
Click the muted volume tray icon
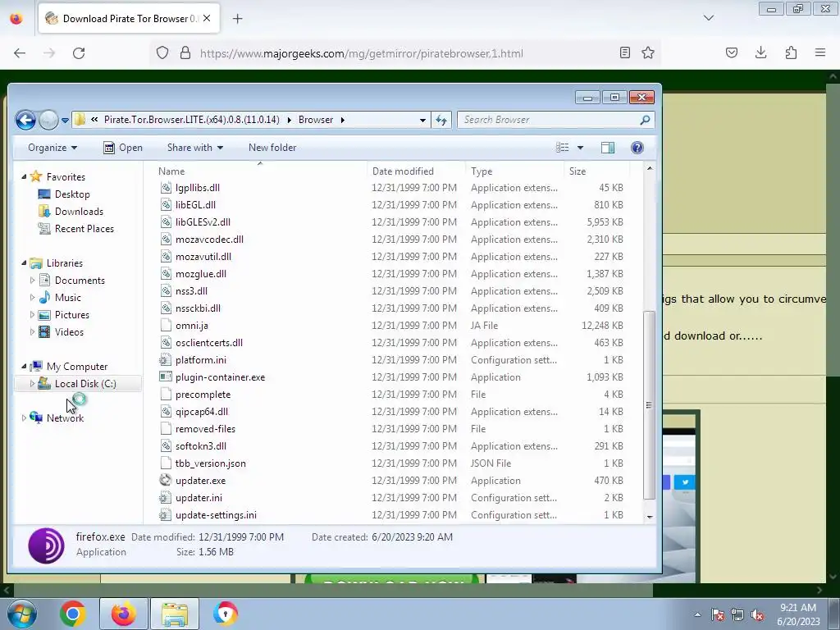coord(757,614)
